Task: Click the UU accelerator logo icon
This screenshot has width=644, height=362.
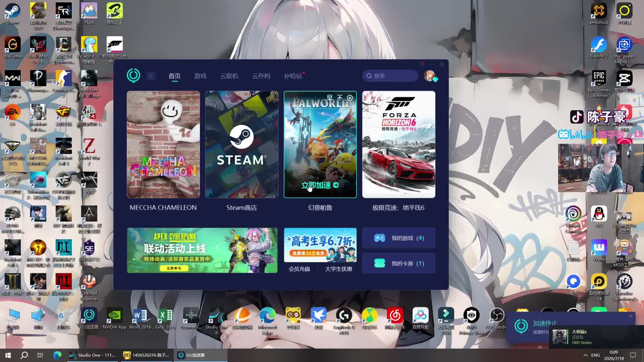Action: pos(133,75)
